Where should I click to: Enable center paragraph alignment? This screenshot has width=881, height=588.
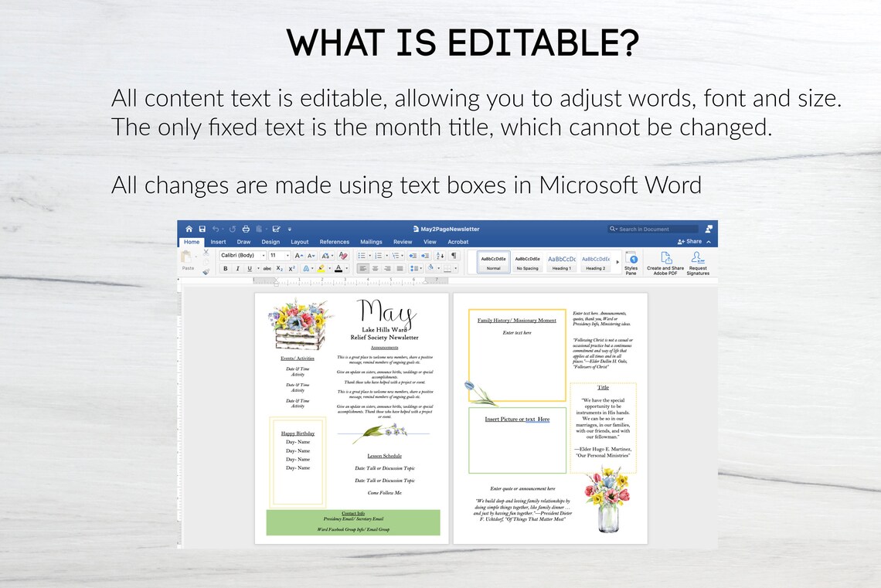[x=376, y=268]
